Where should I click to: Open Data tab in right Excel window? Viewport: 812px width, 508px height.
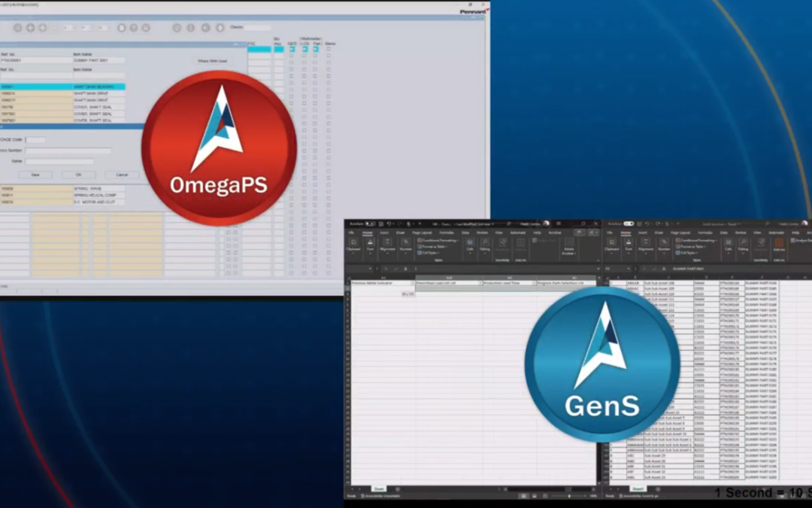click(723, 233)
